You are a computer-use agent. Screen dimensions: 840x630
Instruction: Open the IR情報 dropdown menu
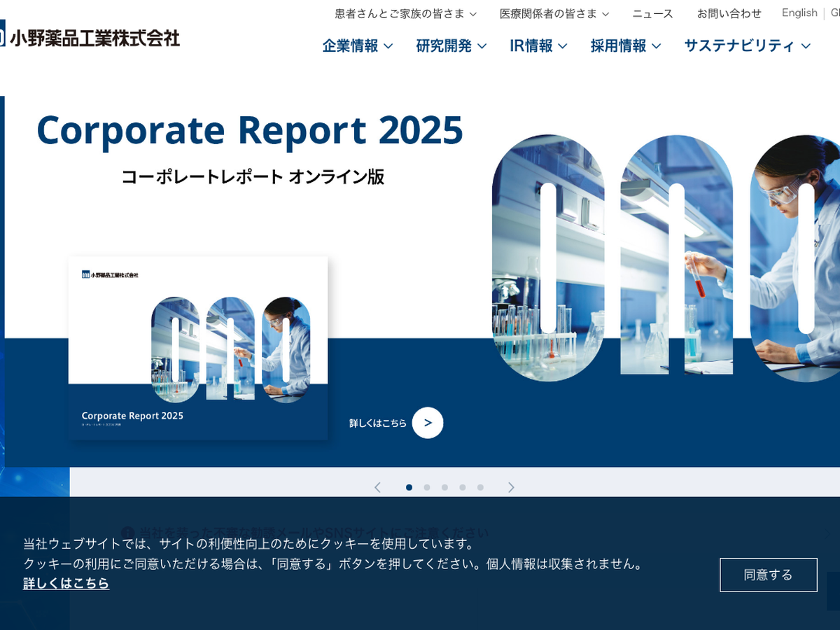tap(538, 46)
